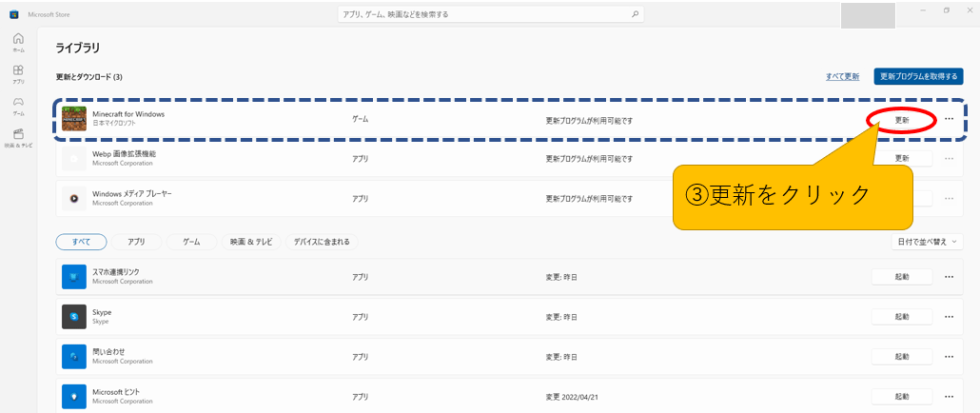The width and height of the screenshot is (980, 413).
Task: Click the Windows メディア プレーヤー app icon
Action: [x=74, y=198]
